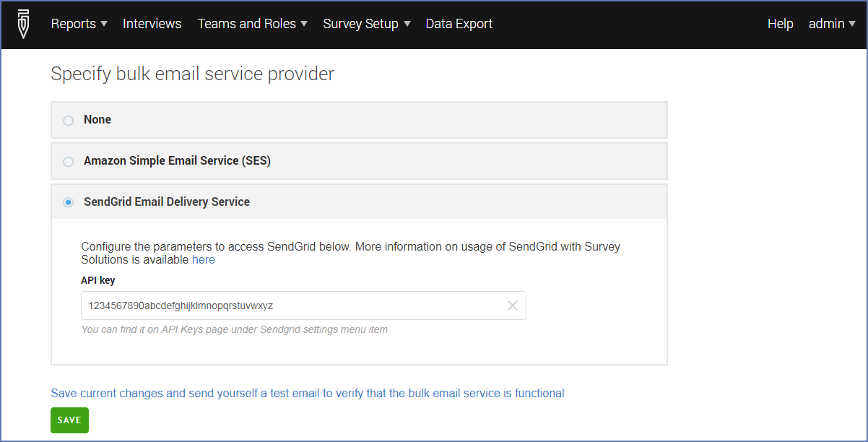This screenshot has height=442, width=868.
Task: Click the 'API key' field label
Action: 98,280
